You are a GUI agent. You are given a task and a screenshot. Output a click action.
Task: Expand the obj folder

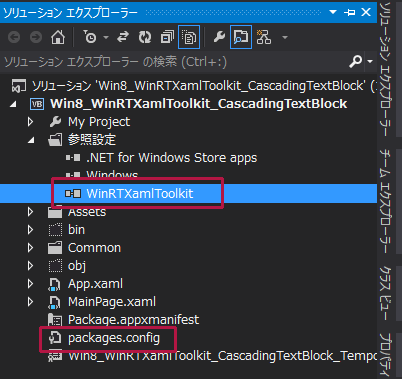tap(30, 266)
